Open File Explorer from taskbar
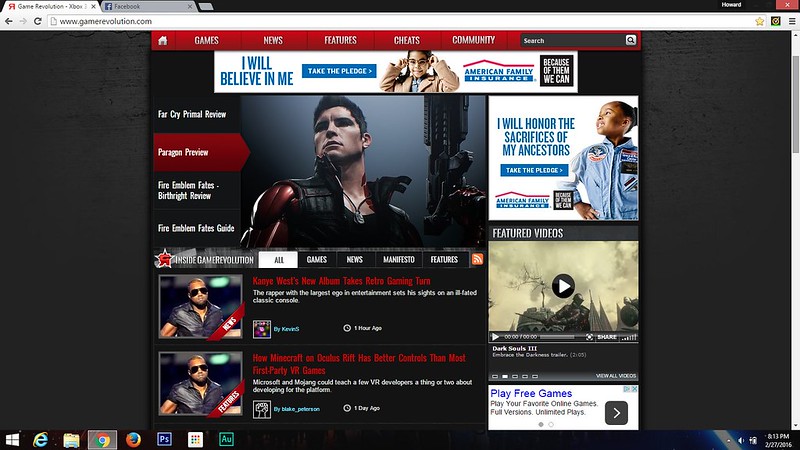 [71, 440]
